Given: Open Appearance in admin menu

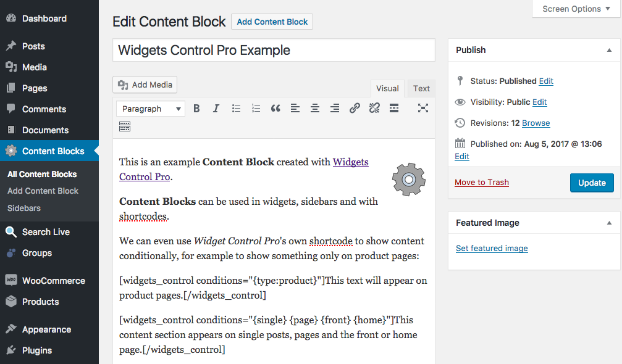Looking at the screenshot, I should point(49,329).
